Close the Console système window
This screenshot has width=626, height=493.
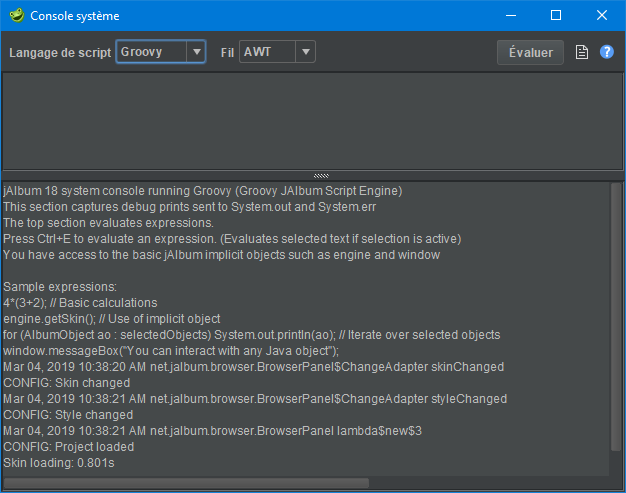602,16
